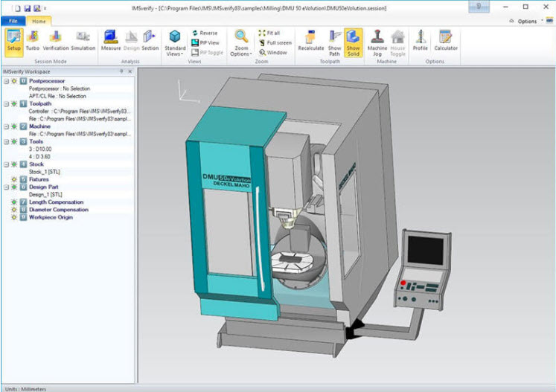This screenshot has height=392, width=556.
Task: Select the Postprocessor tree item
Action: click(47, 81)
